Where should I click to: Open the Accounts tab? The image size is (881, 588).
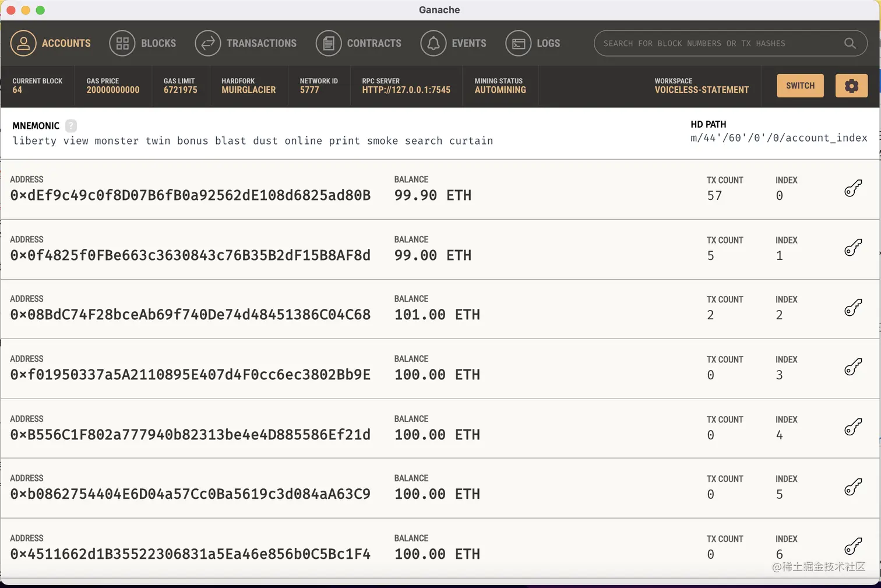pos(51,43)
